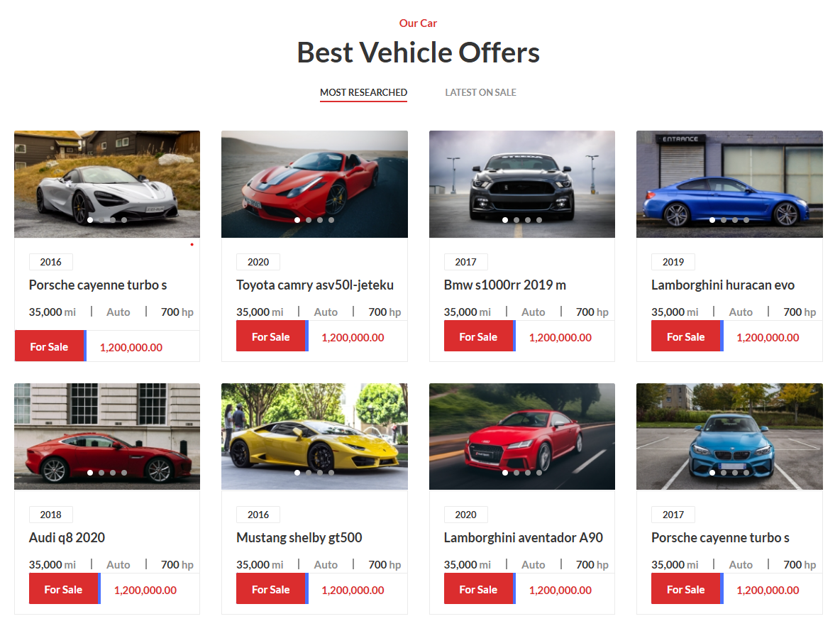Image resolution: width=840 pixels, height=631 pixels.
Task: Open Bmw s1000rr 2019 m listing title
Action: click(504, 285)
